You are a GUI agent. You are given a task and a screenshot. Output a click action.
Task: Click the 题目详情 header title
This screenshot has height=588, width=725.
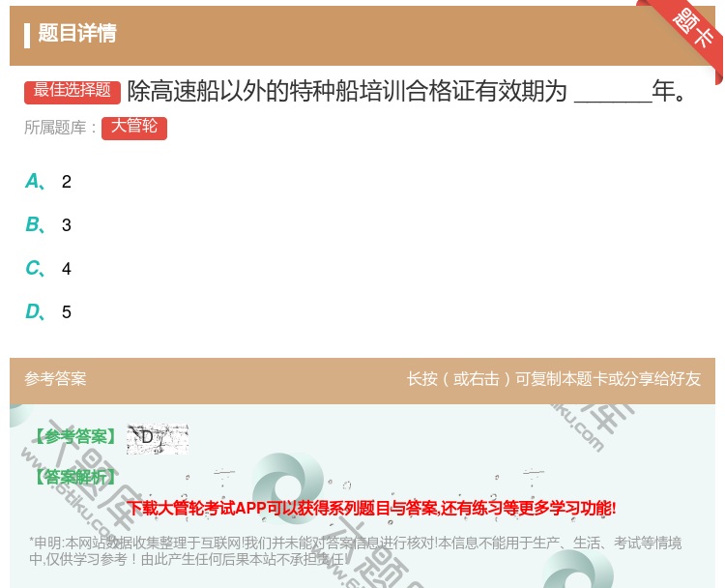click(77, 34)
